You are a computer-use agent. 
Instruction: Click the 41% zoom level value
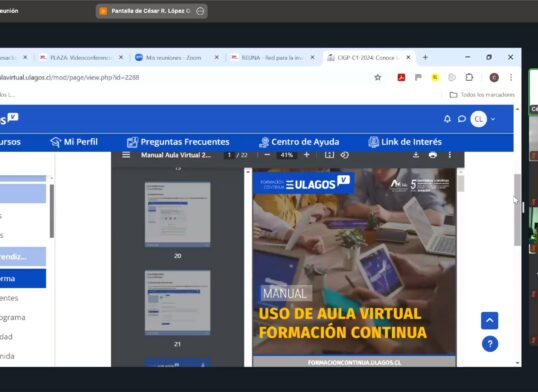286,155
